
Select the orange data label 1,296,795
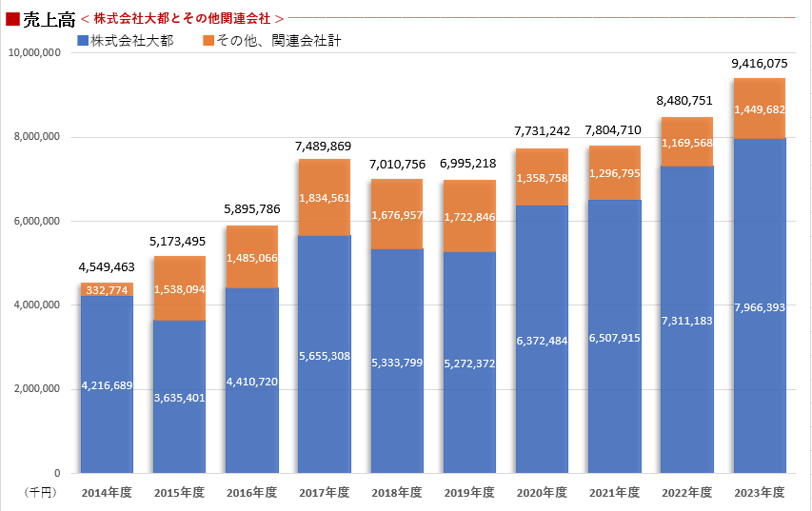(615, 173)
